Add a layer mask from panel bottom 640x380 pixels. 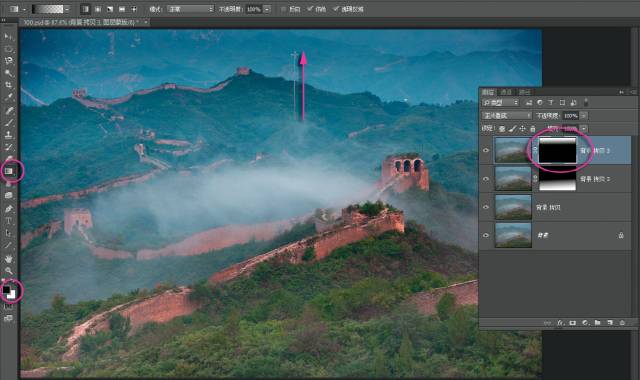point(573,322)
